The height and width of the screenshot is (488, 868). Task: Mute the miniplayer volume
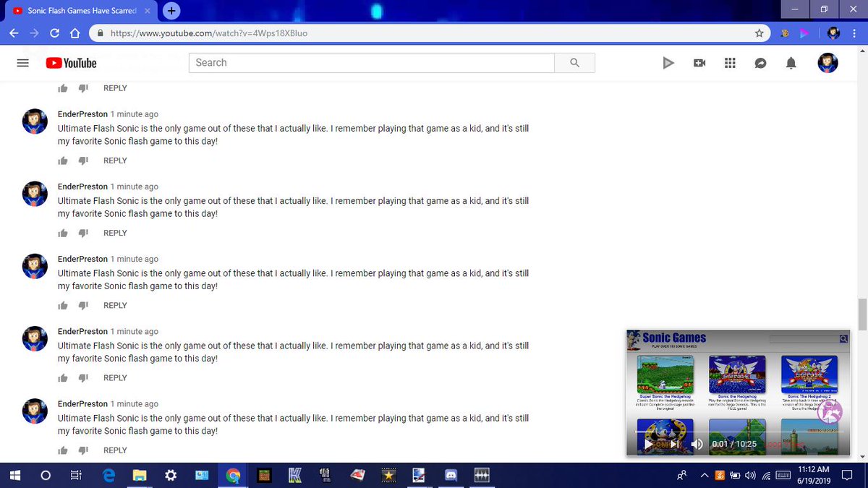pos(697,444)
